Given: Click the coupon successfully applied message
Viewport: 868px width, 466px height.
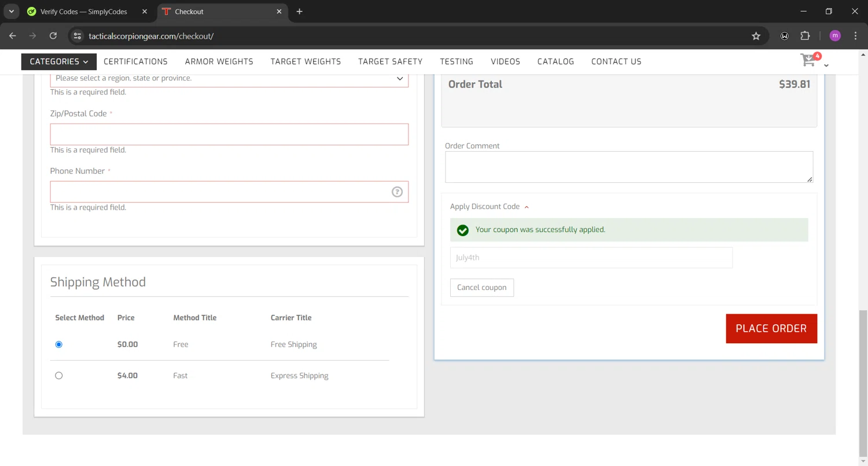Looking at the screenshot, I should [x=540, y=230].
